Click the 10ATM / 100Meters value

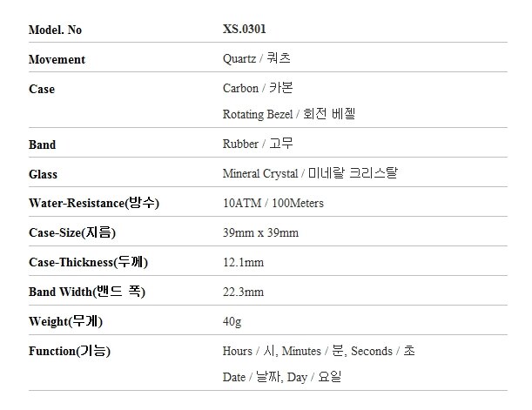pos(273,204)
